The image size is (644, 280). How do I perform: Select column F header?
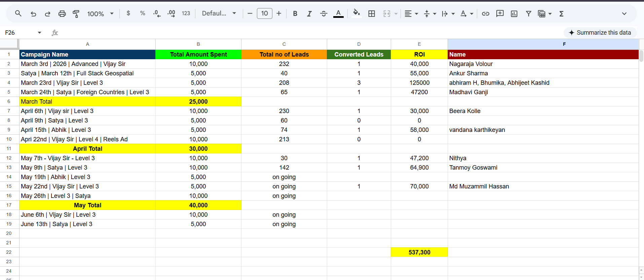pos(543,44)
